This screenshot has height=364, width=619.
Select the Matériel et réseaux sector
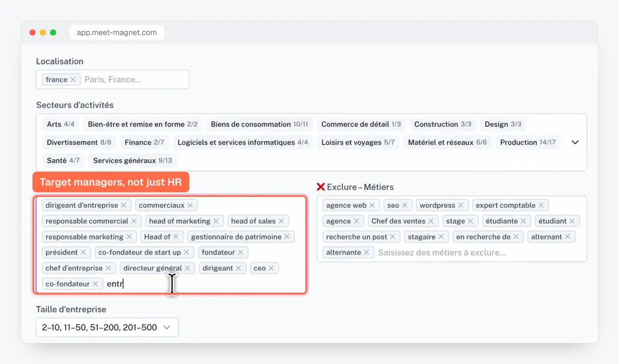pos(447,142)
